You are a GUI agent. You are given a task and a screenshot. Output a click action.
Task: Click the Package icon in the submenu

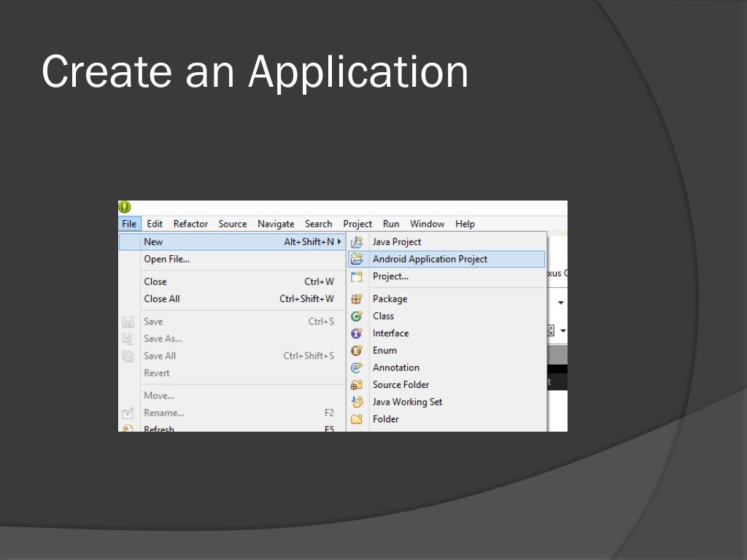coord(357,299)
